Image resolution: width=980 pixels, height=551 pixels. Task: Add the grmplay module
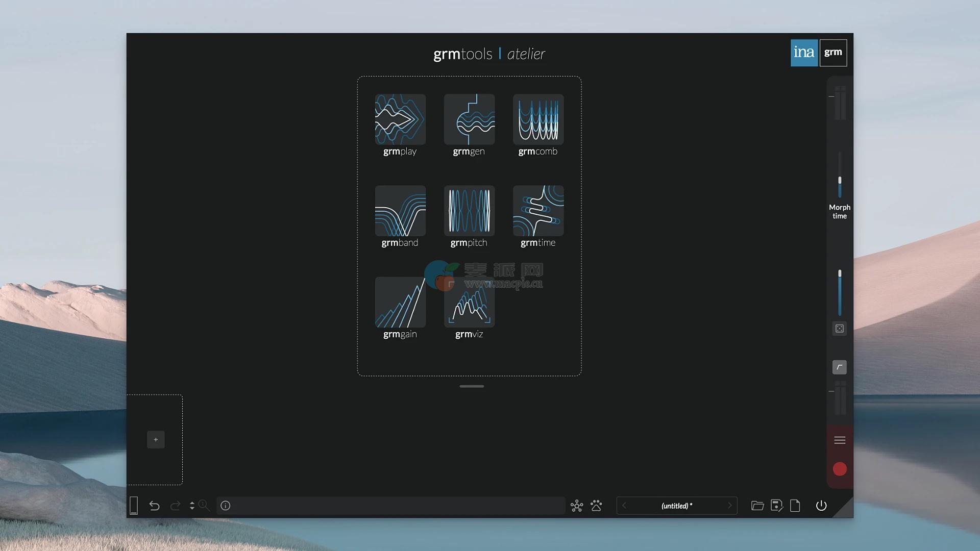[x=400, y=119]
